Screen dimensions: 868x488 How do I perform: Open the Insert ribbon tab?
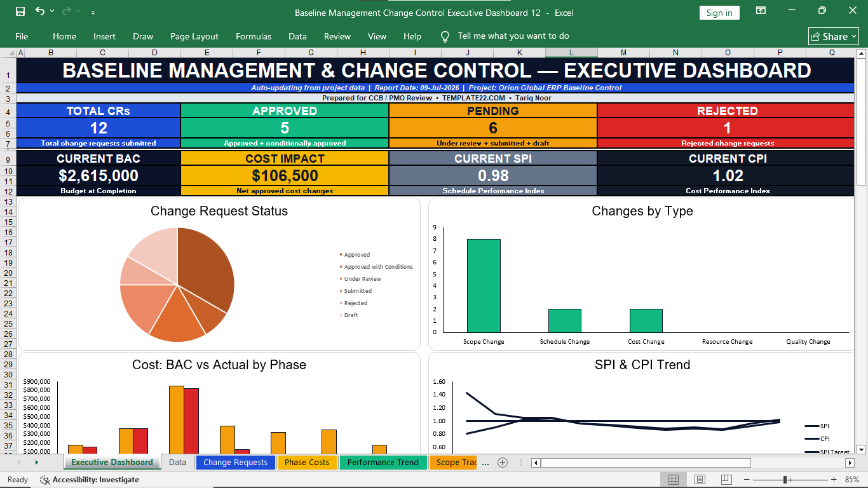tap(104, 36)
